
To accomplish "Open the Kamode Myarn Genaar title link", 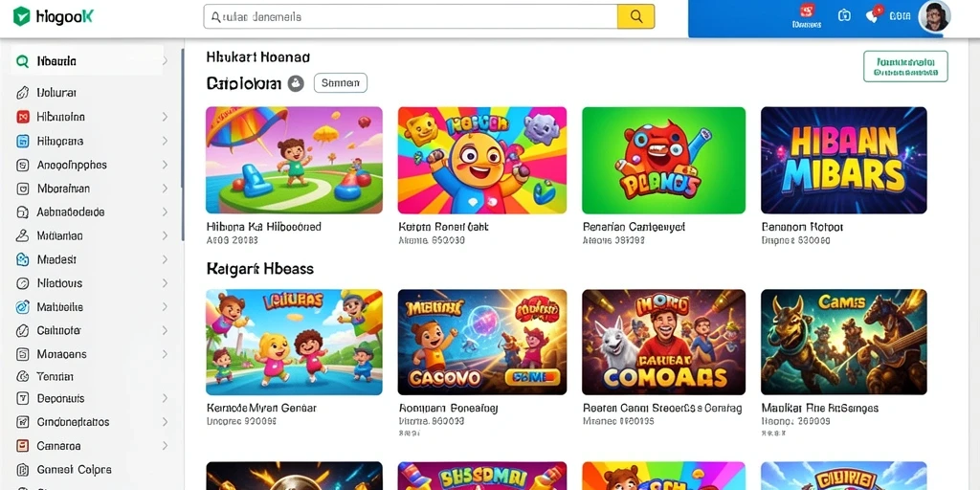I will point(261,408).
